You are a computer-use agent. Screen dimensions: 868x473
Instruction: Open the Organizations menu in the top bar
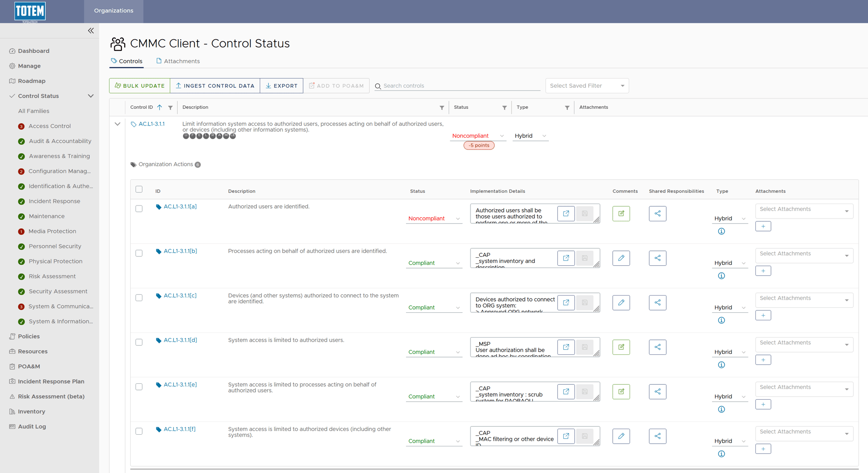113,10
